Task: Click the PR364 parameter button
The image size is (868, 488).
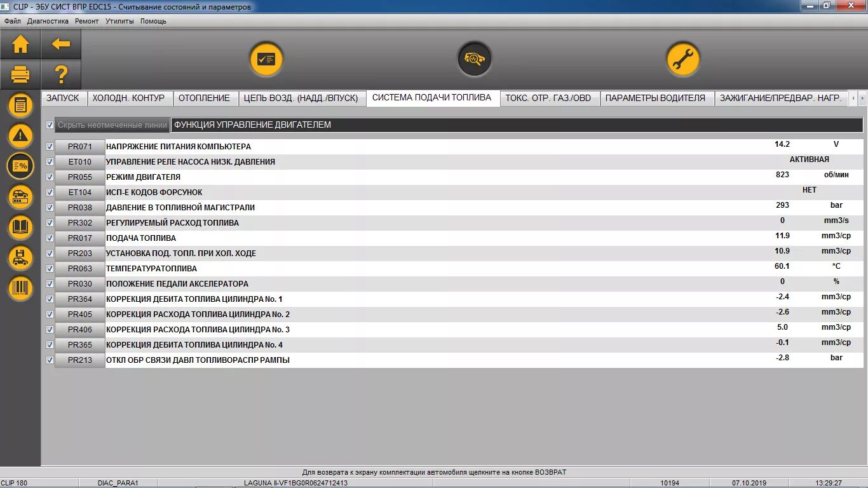Action: (x=80, y=299)
